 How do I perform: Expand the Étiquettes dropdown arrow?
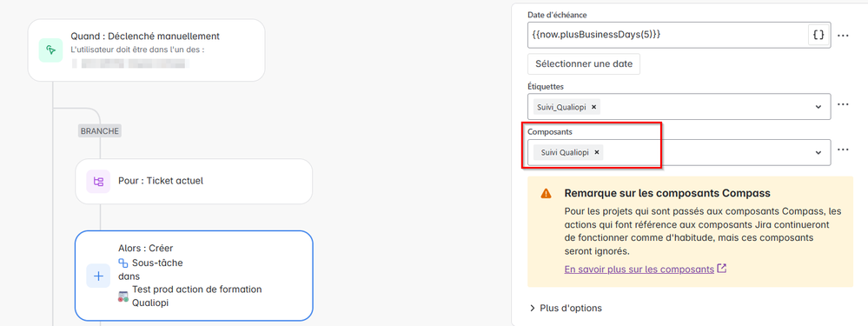click(x=818, y=107)
